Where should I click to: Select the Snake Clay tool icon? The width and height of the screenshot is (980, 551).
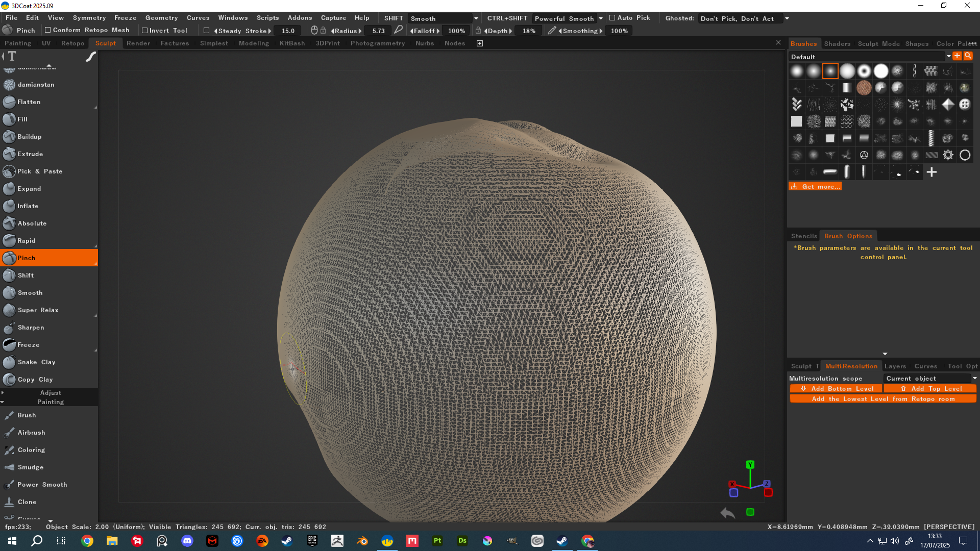9,362
